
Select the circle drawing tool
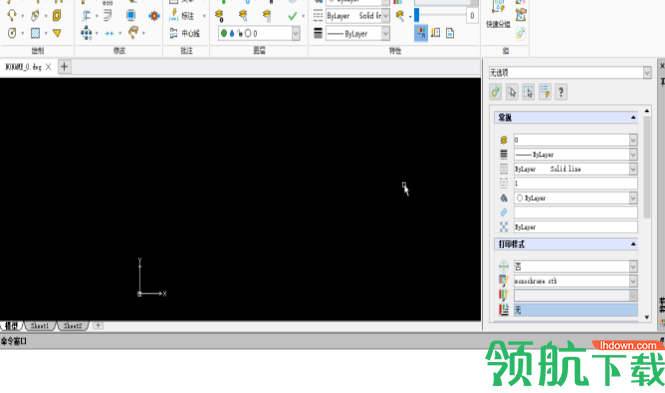pyautogui.click(x=12, y=33)
